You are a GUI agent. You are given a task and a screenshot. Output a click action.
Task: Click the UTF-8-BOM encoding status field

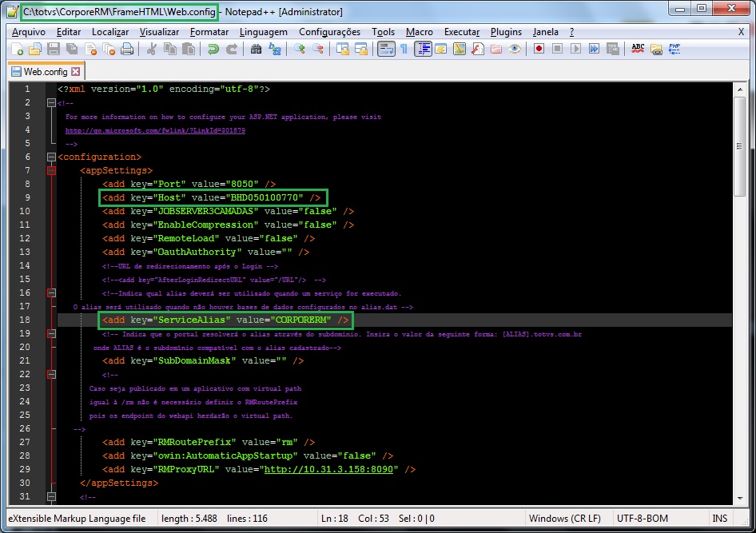click(643, 519)
